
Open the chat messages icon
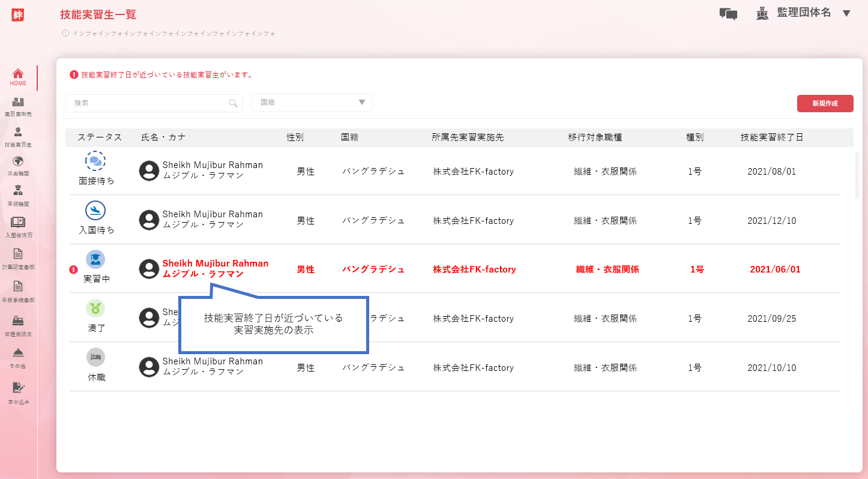(x=728, y=14)
